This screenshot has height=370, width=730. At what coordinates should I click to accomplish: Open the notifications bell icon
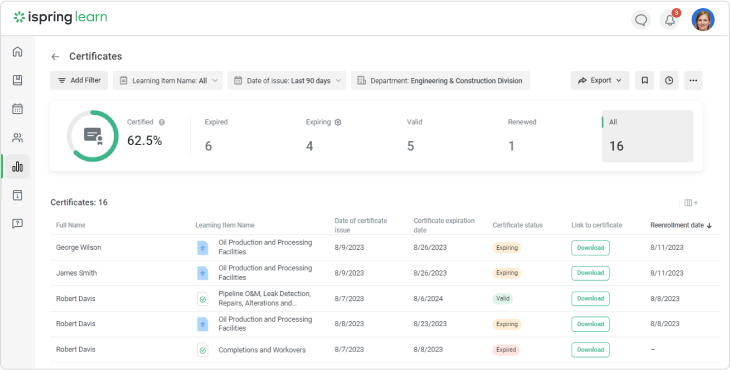(669, 20)
